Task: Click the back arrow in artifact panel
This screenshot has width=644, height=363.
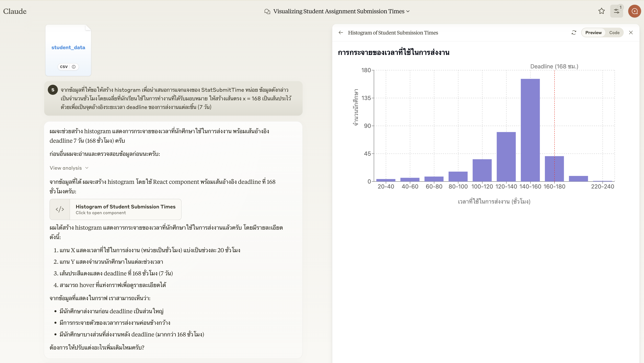Action: [x=341, y=33]
